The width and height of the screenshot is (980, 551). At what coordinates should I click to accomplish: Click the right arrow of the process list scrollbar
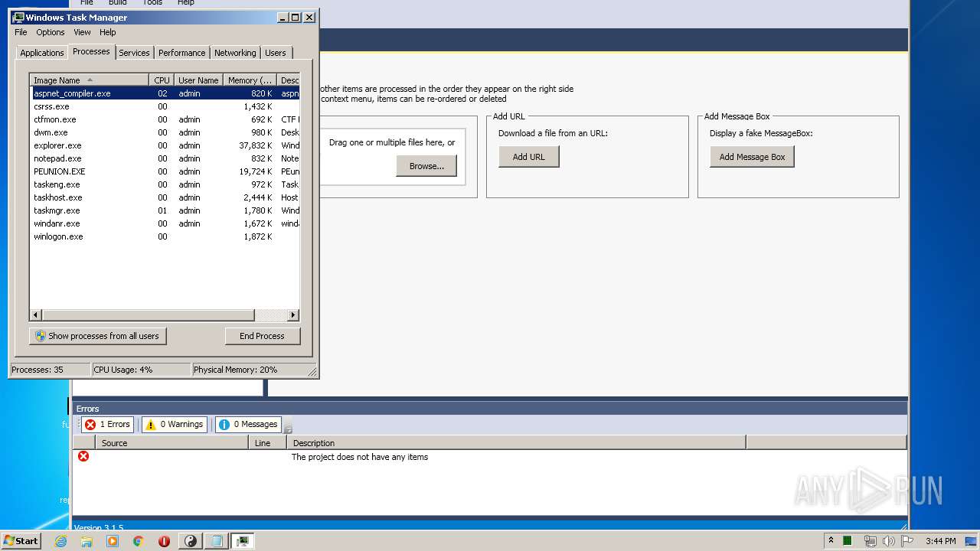click(292, 315)
